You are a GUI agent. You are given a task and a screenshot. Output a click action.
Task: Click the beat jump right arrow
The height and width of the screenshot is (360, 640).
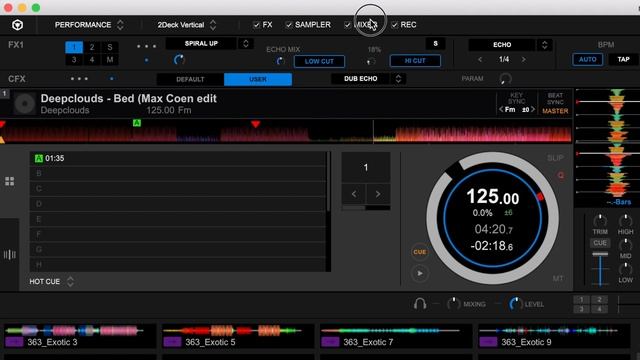coord(378,194)
